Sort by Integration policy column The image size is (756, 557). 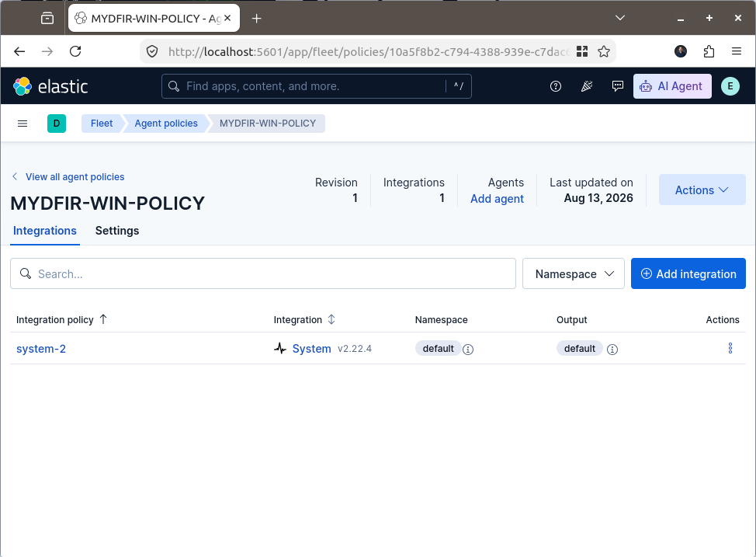[61, 319]
